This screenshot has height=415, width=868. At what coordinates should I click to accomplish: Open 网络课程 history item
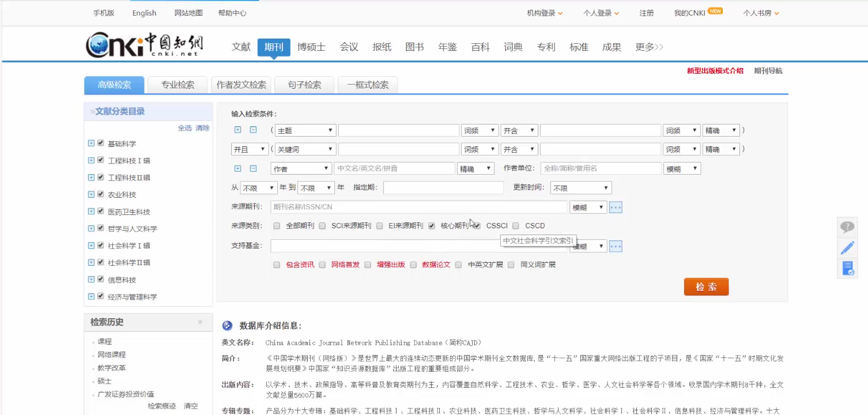[111, 354]
